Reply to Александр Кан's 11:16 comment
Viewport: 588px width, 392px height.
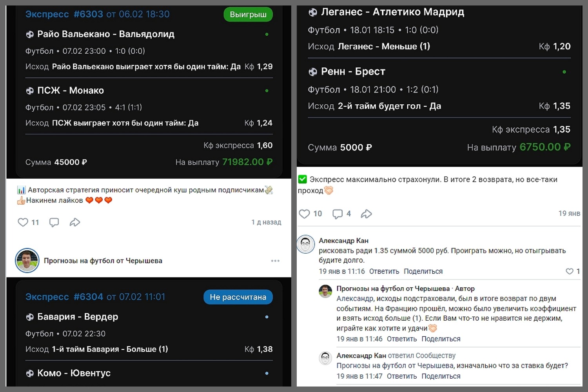point(384,271)
